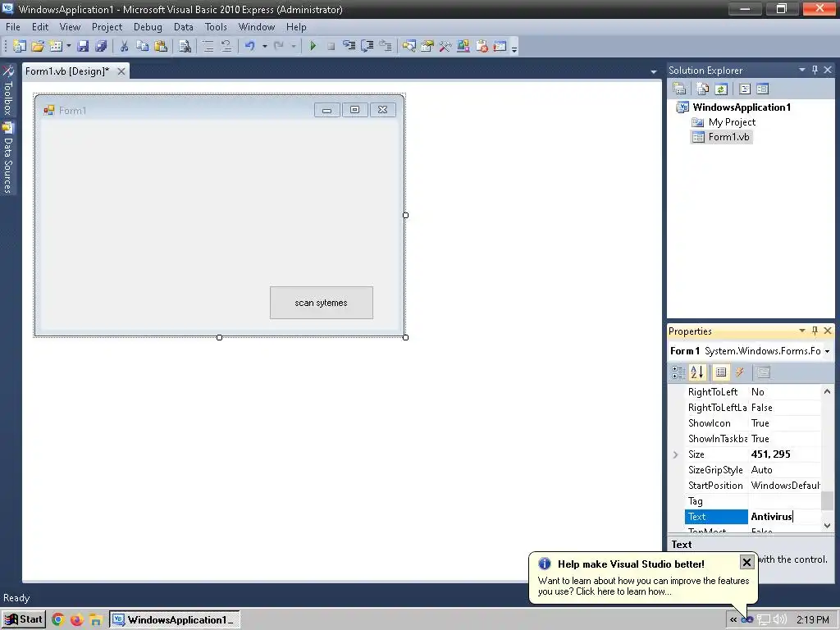Viewport: 840px width, 630px height.
Task: Expand the Toolbox side panel
Action: (7, 90)
